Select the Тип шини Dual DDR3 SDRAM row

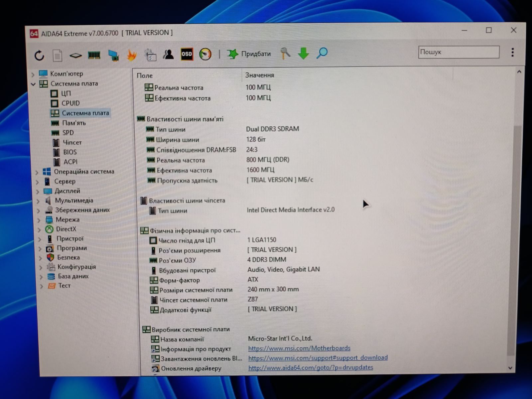coord(223,129)
